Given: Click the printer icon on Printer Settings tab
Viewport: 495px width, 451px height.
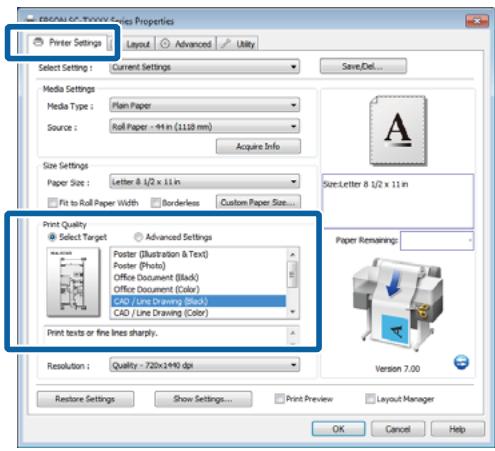Looking at the screenshot, I should coord(39,42).
